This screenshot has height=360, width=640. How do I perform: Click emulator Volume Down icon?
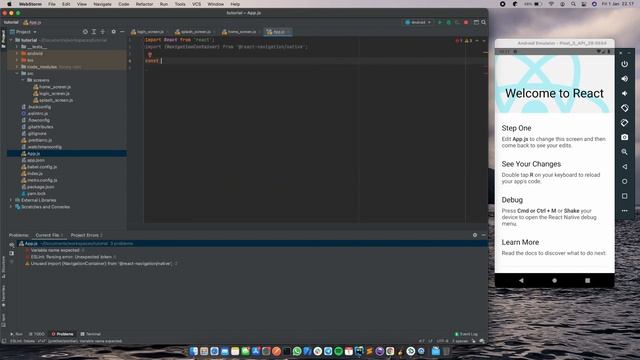click(x=624, y=93)
